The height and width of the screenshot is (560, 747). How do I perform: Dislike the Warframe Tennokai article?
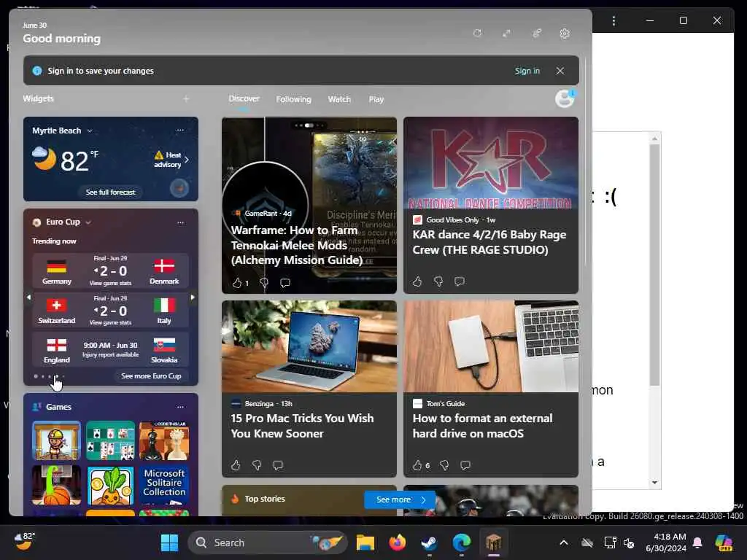[264, 283]
